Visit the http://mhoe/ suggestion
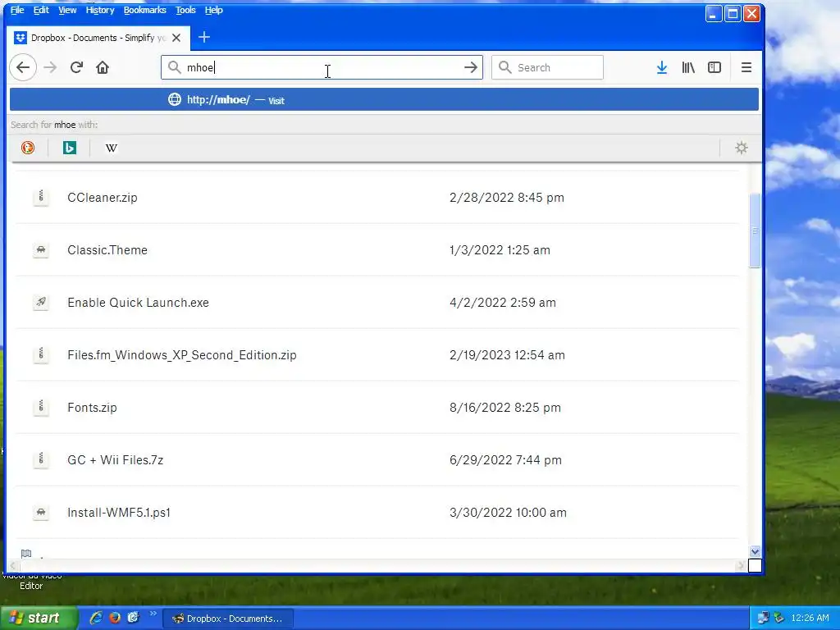This screenshot has width=840, height=630. pos(384,99)
